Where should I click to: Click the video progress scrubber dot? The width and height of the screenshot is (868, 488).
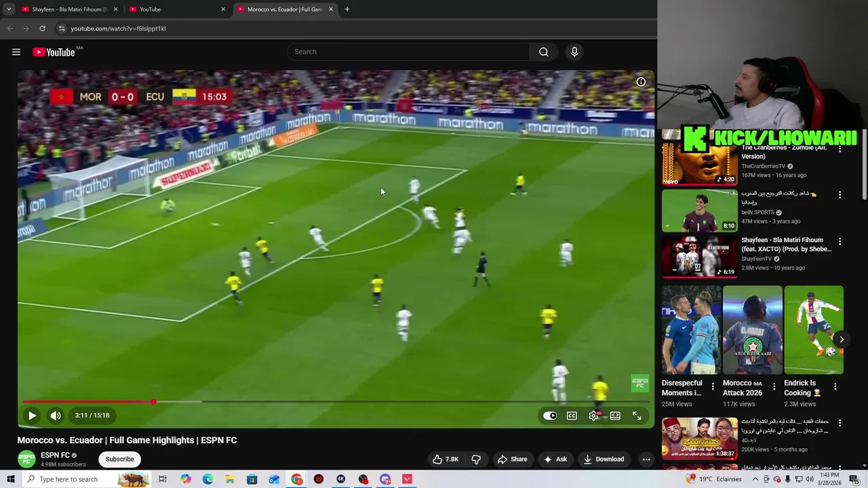tap(154, 402)
